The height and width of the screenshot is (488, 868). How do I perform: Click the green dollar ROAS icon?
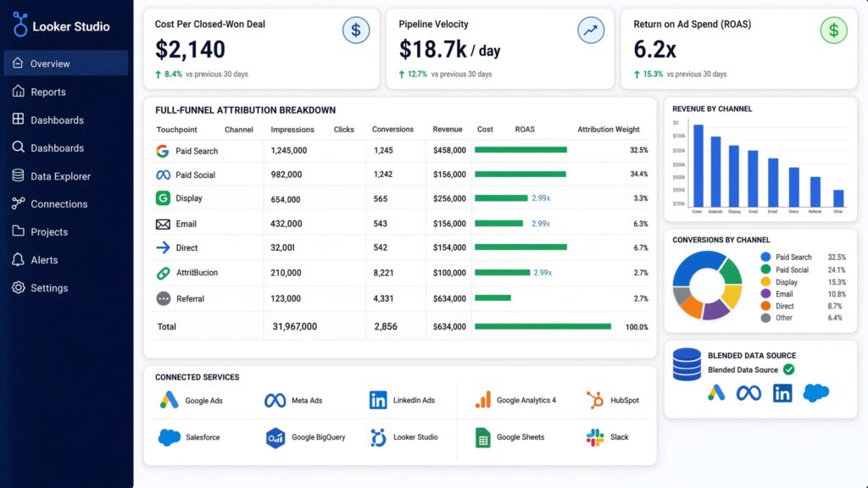tap(834, 30)
